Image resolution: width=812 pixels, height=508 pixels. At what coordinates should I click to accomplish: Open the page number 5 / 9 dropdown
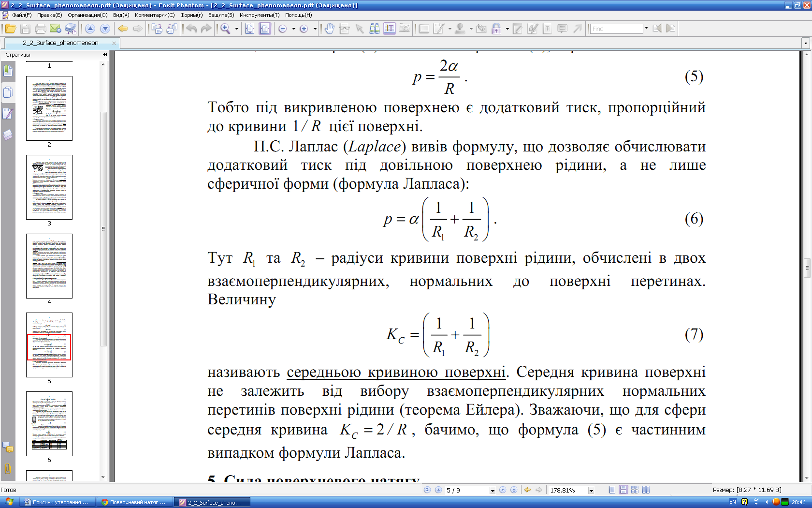coord(493,491)
